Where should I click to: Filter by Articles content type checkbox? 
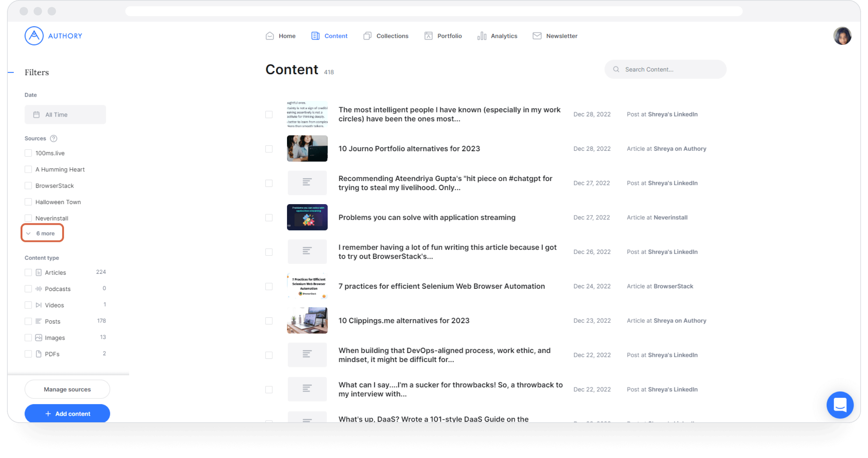[x=28, y=272]
